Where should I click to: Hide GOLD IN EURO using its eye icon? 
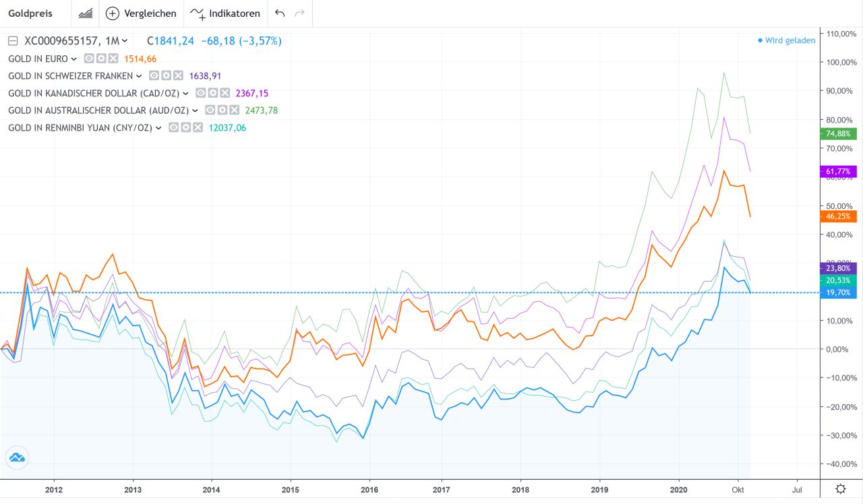click(x=88, y=59)
